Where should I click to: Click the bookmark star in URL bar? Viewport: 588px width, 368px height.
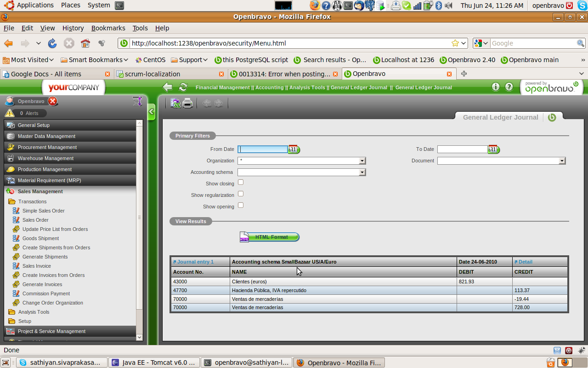tap(455, 43)
